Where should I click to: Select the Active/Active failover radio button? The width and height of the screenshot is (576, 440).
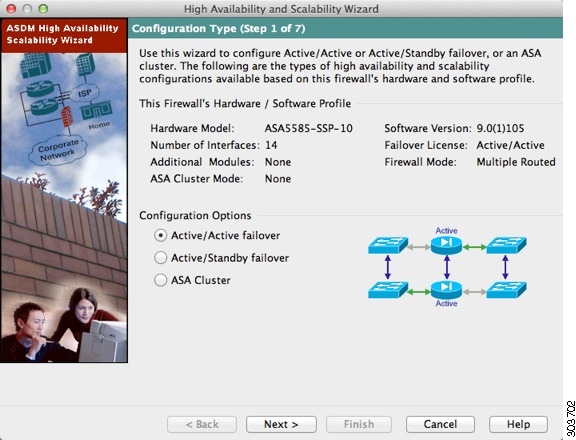[161, 235]
